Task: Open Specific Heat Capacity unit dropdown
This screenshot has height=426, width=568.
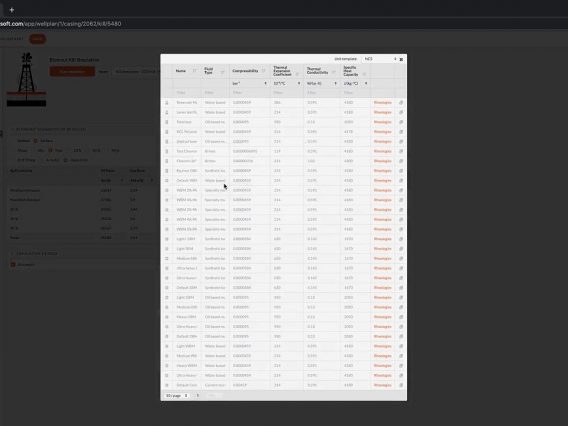Action: [355, 83]
